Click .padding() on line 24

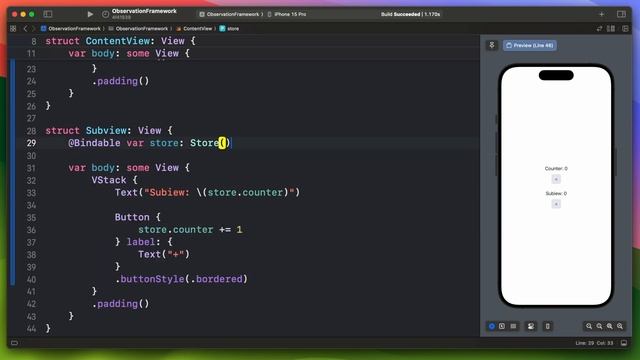[x=120, y=81]
